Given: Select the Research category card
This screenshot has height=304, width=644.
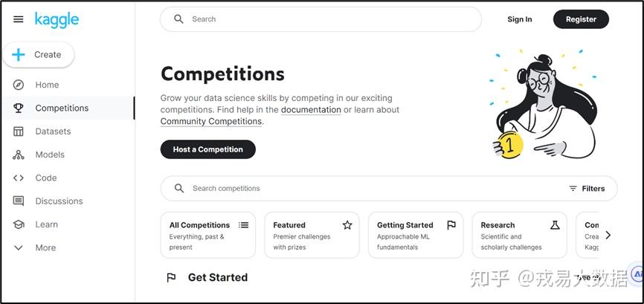Looking at the screenshot, I should point(520,235).
